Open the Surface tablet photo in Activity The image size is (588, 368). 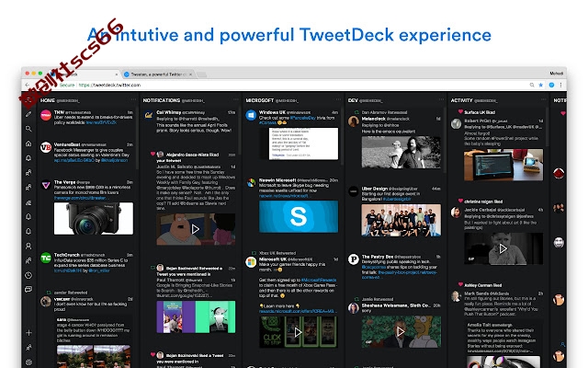click(503, 166)
